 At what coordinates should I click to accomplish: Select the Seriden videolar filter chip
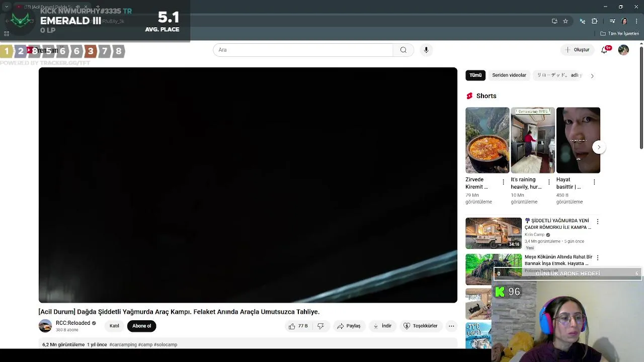(x=509, y=75)
